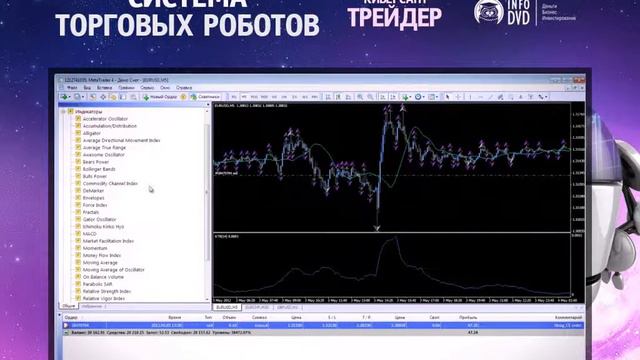Collapse the balance summary row icon
640x360 pixels.
click(66, 333)
